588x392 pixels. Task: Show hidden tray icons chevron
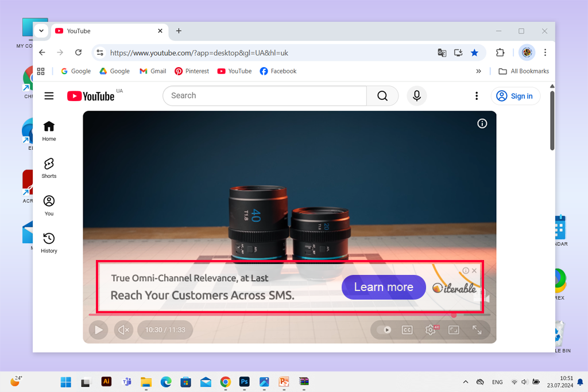465,382
